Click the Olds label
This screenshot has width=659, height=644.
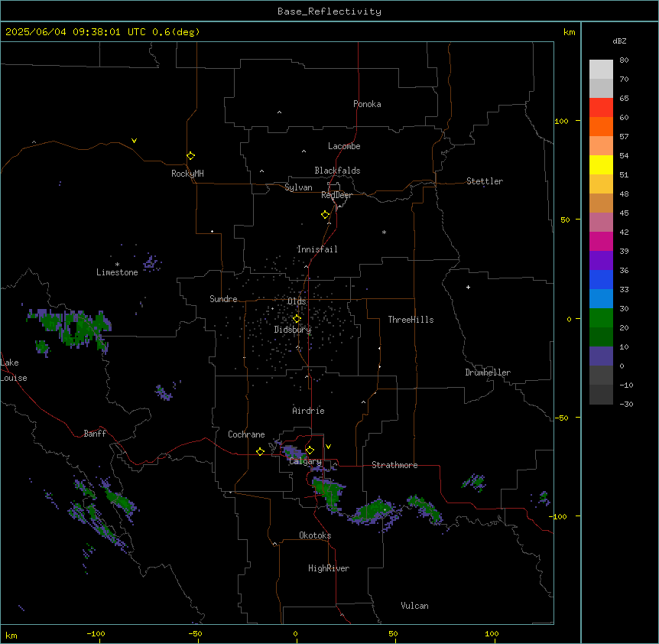(x=297, y=301)
